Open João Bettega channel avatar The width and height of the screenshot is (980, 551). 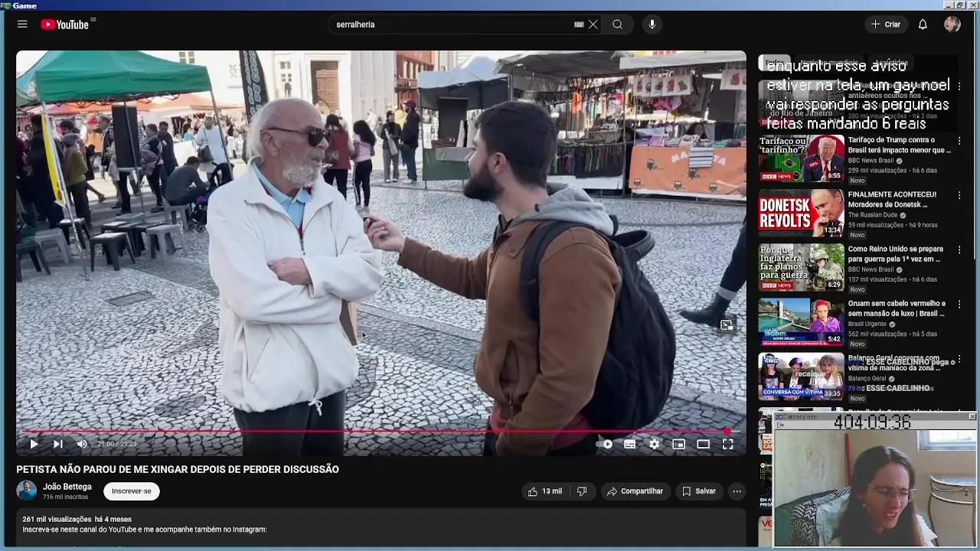click(27, 491)
